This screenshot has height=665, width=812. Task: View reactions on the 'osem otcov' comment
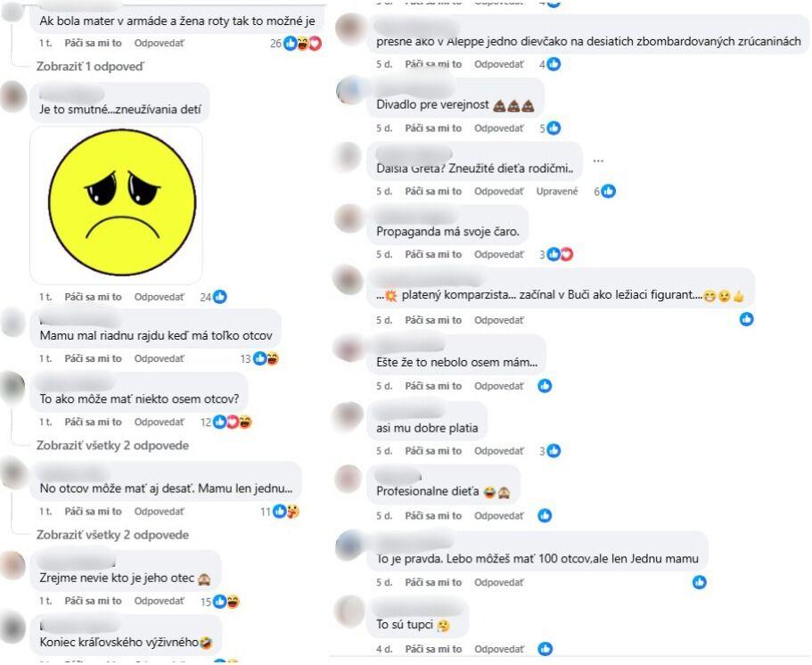click(226, 423)
